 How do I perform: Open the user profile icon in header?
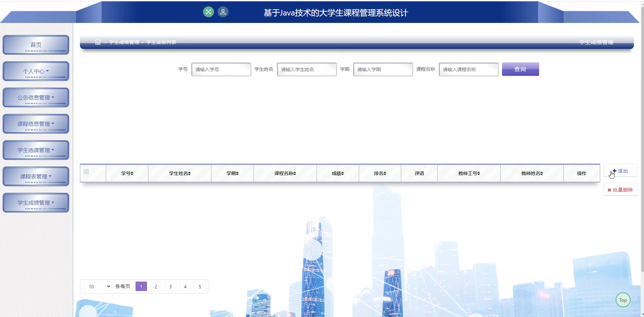(x=223, y=12)
